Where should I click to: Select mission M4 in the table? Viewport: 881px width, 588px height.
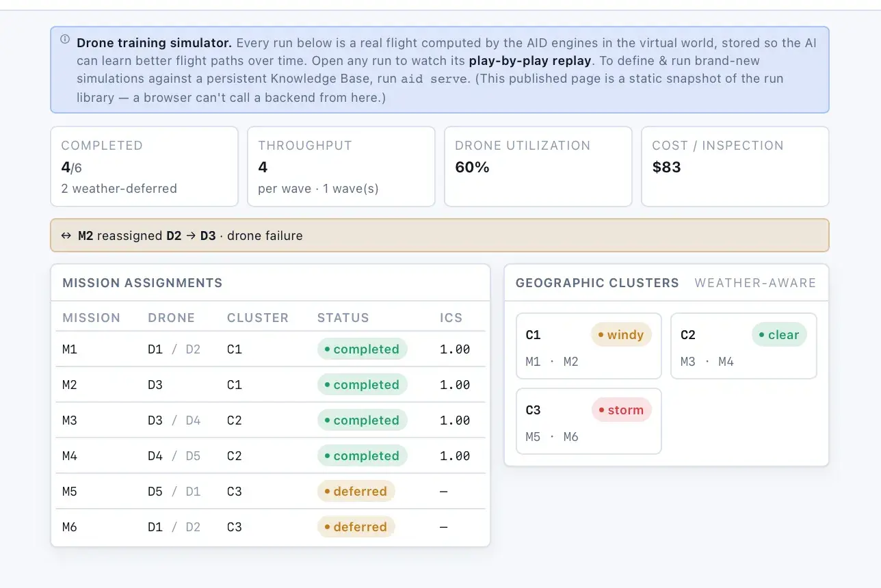coord(70,456)
